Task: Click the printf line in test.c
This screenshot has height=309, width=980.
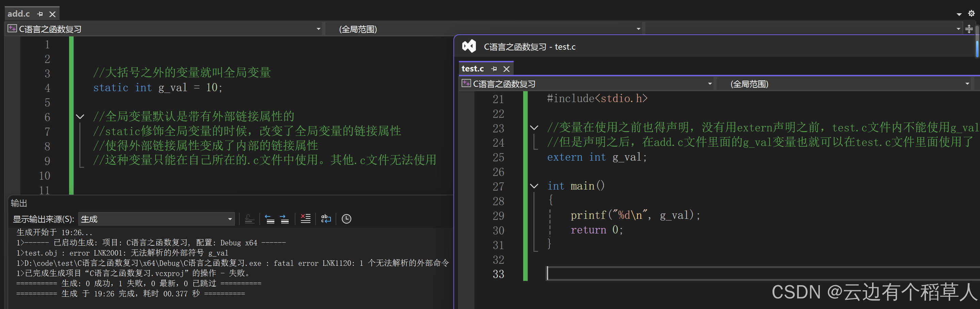Action: [635, 215]
